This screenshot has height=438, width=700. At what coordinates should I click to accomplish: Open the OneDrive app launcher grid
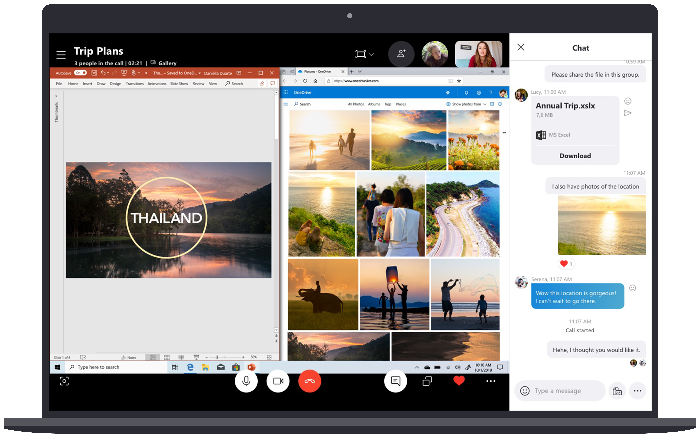coord(286,92)
